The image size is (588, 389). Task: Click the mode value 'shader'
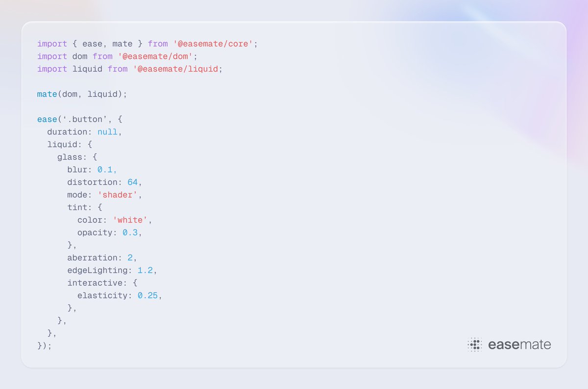coord(118,195)
